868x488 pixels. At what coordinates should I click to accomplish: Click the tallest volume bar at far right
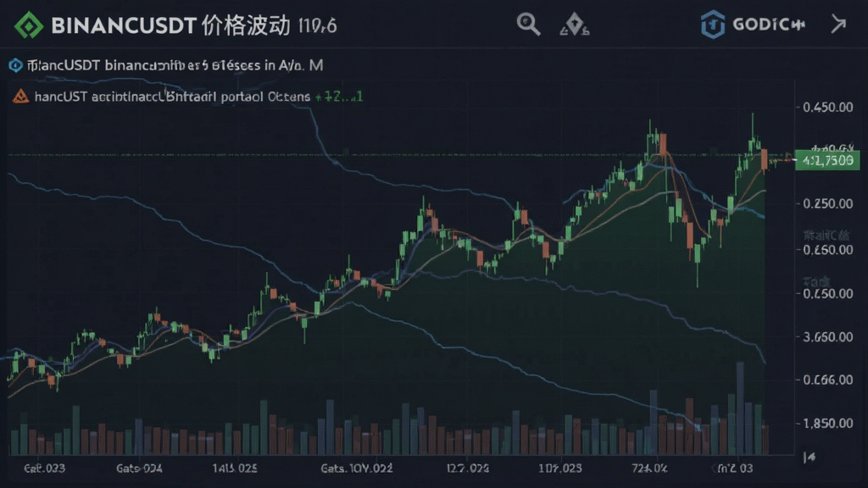[x=740, y=408]
